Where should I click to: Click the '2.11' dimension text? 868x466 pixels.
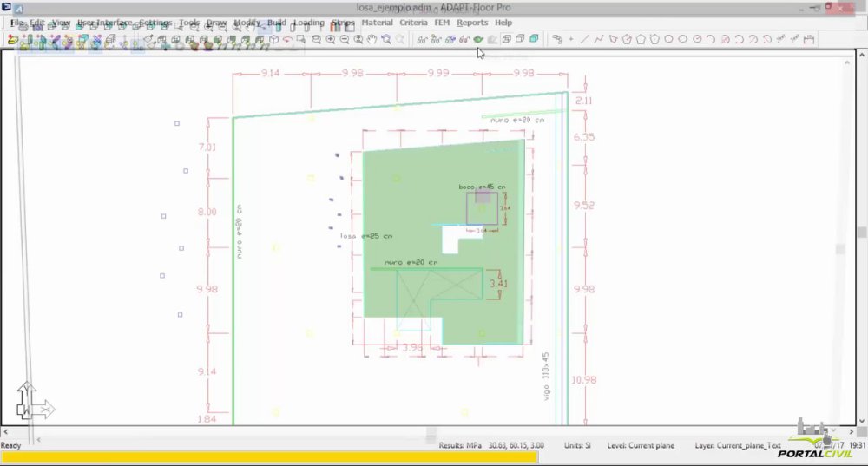coord(583,101)
